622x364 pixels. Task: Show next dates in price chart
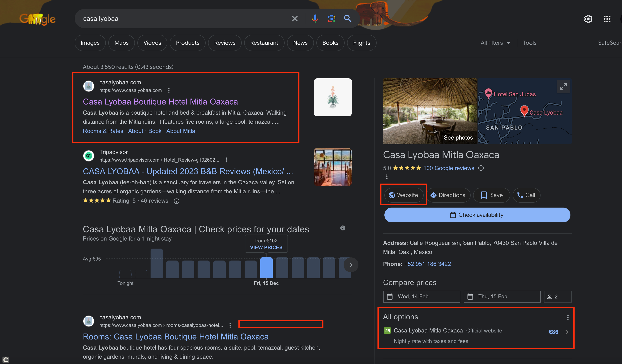pos(351,265)
